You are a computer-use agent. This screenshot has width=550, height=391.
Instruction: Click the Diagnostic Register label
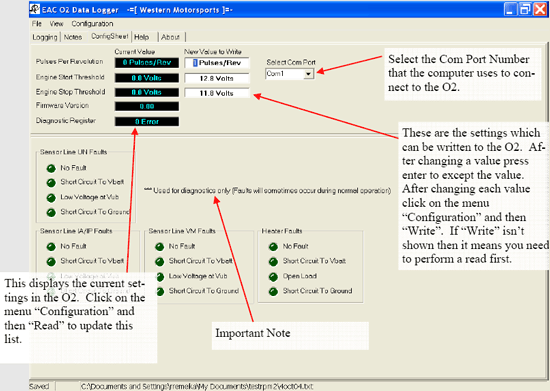click(x=66, y=121)
